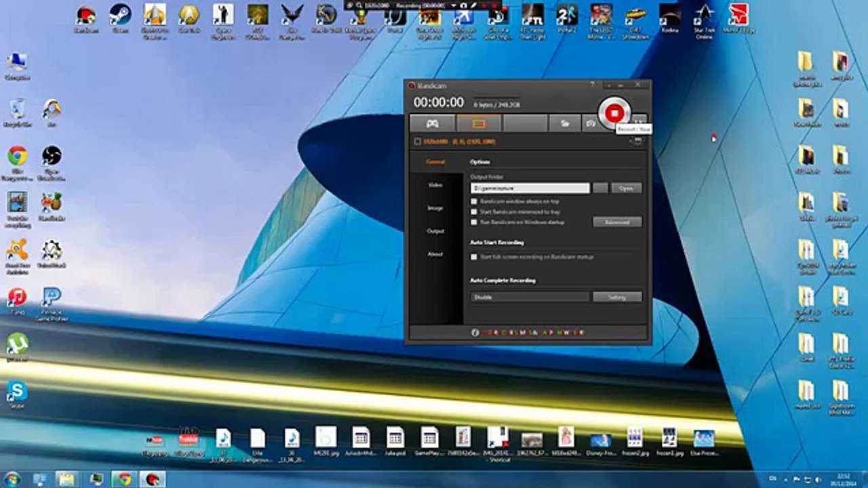
Task: Open Advanced options in Bandicam
Action: (x=617, y=222)
